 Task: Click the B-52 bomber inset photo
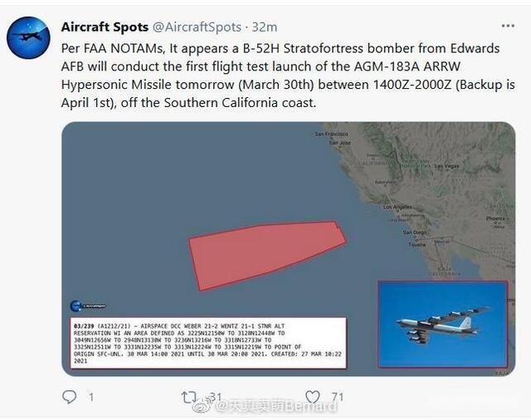click(x=442, y=325)
